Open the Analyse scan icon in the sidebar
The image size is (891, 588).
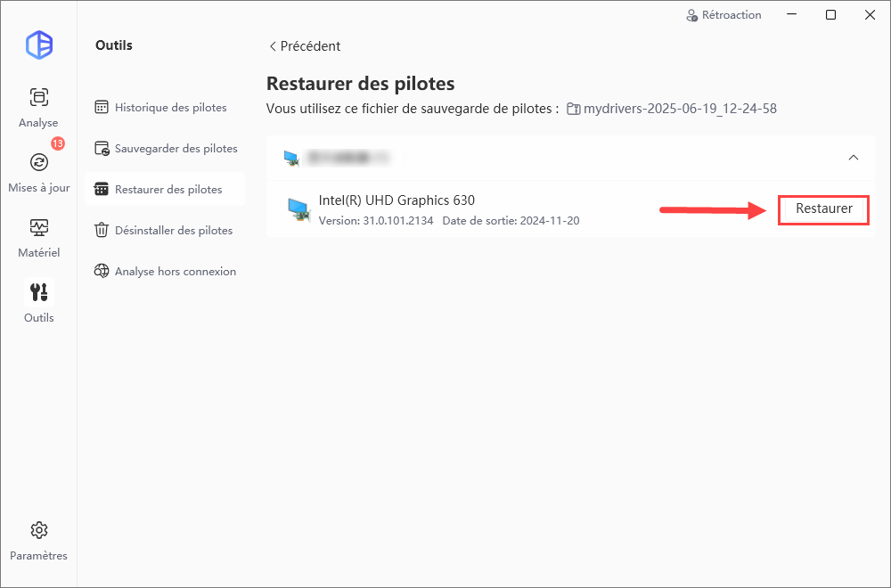pos(38,98)
